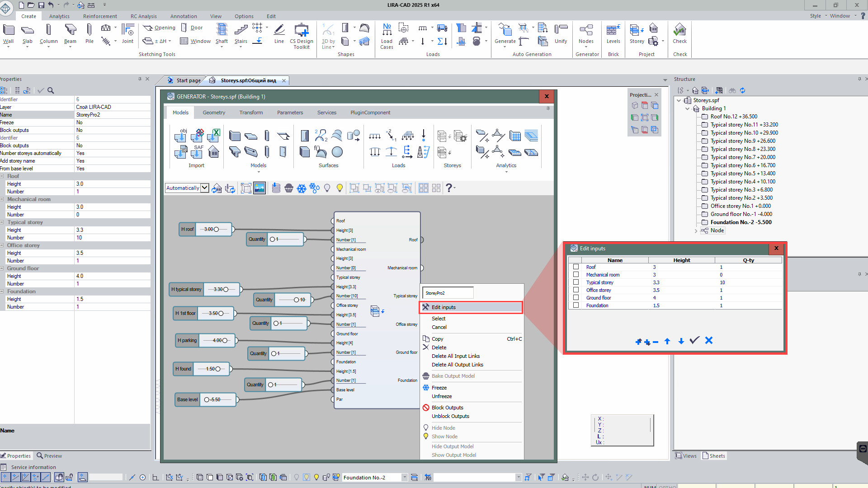Click Delete All Input Links
Viewport: 868px width, 488px height.
click(x=455, y=356)
